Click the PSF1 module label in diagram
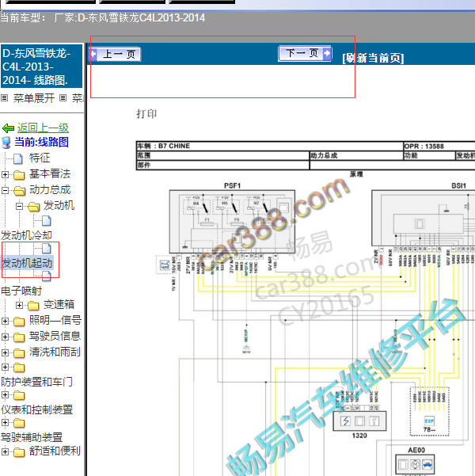Viewport: 475px width, 476px height. click(232, 185)
